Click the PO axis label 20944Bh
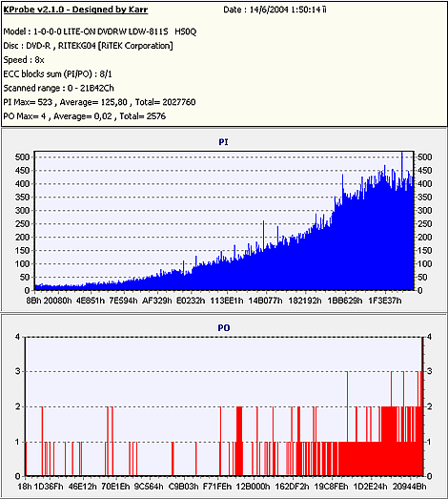This screenshot has width=448, height=499. (x=410, y=487)
